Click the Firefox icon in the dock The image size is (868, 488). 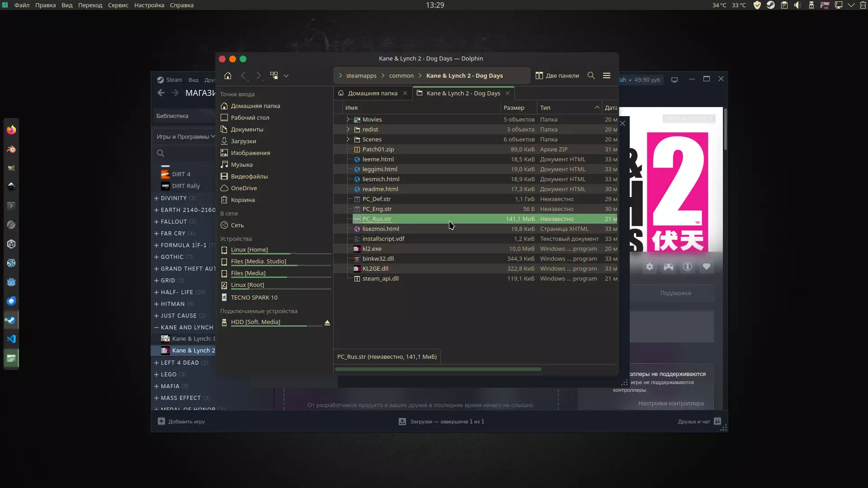point(11,130)
